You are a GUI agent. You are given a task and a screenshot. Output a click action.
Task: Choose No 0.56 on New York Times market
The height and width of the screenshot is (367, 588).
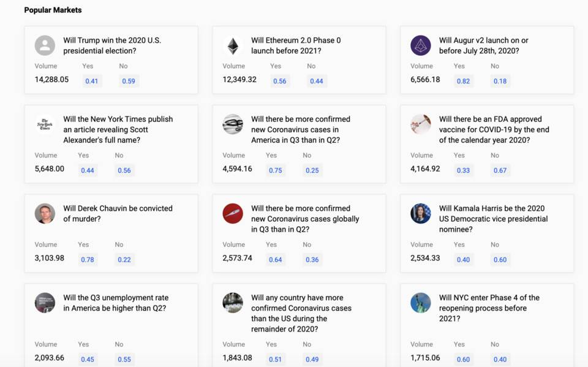pyautogui.click(x=124, y=170)
